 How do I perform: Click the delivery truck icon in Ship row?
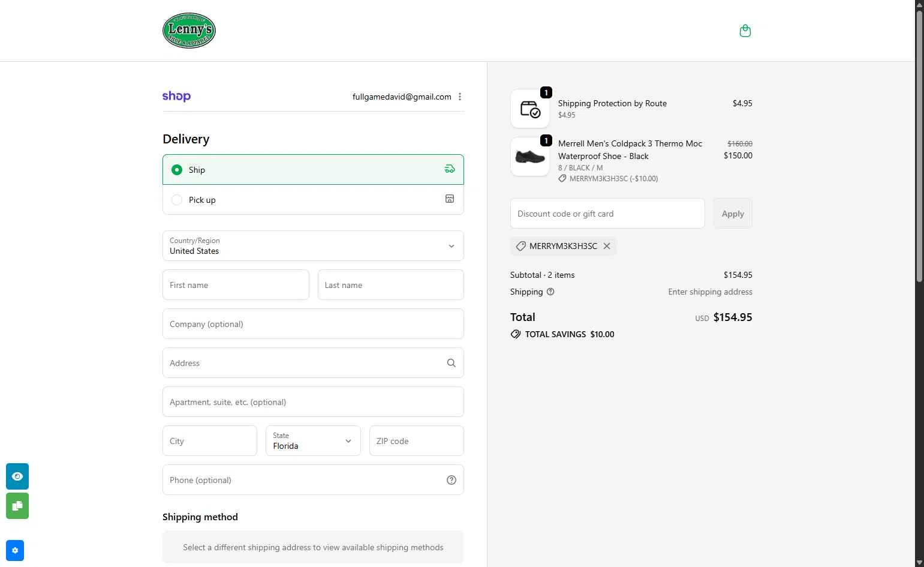tap(450, 169)
